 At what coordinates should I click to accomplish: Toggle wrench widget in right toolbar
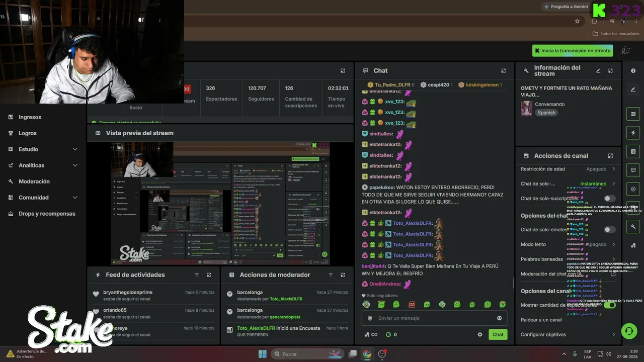(633, 227)
